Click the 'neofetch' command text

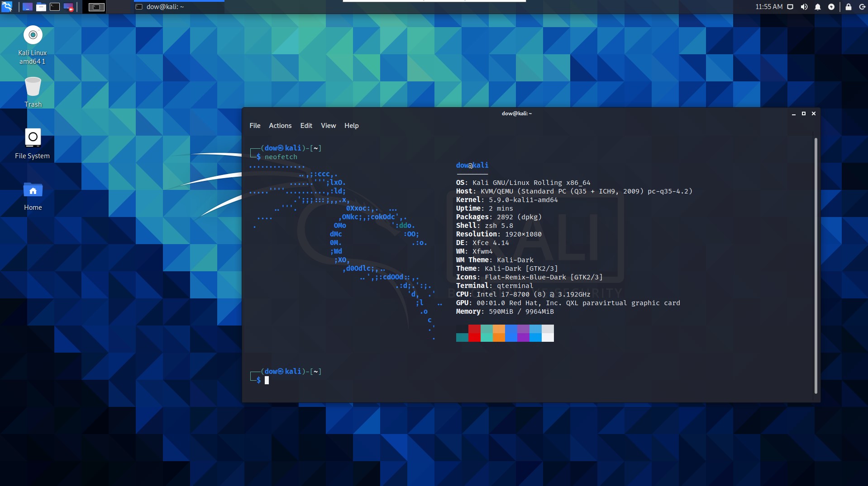[x=281, y=157]
